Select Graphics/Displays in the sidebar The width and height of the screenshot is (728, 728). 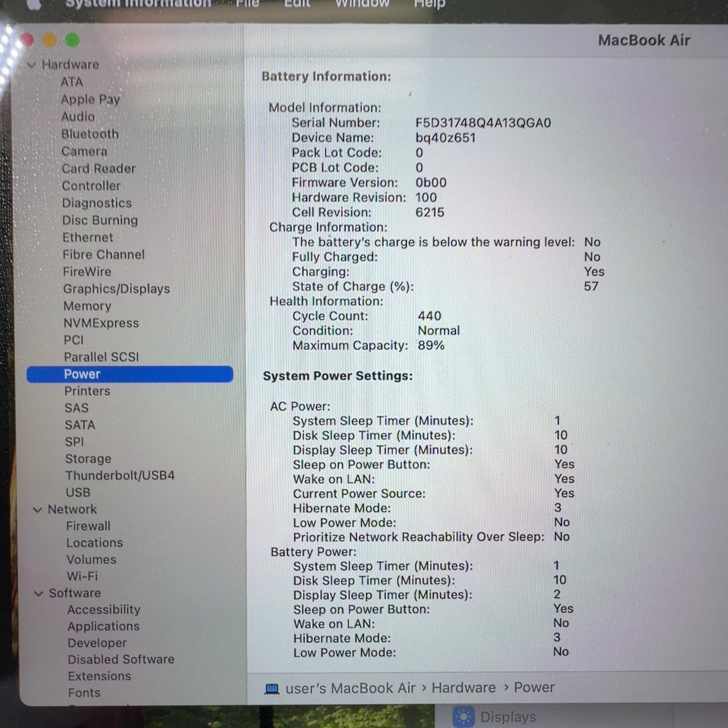click(x=116, y=289)
